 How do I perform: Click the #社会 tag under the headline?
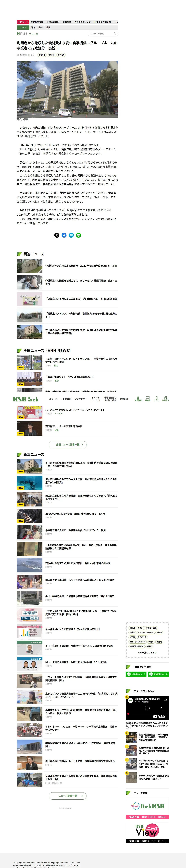pyautogui.click(x=51, y=55)
